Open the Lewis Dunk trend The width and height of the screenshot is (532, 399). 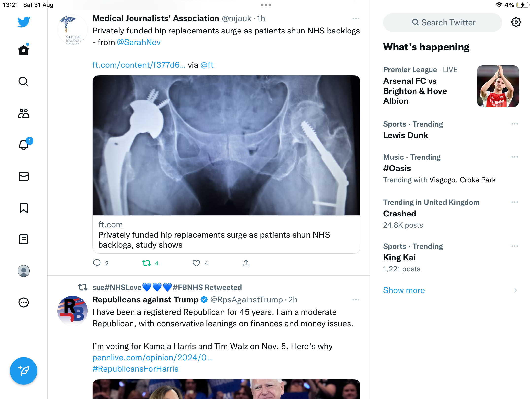[405, 135]
